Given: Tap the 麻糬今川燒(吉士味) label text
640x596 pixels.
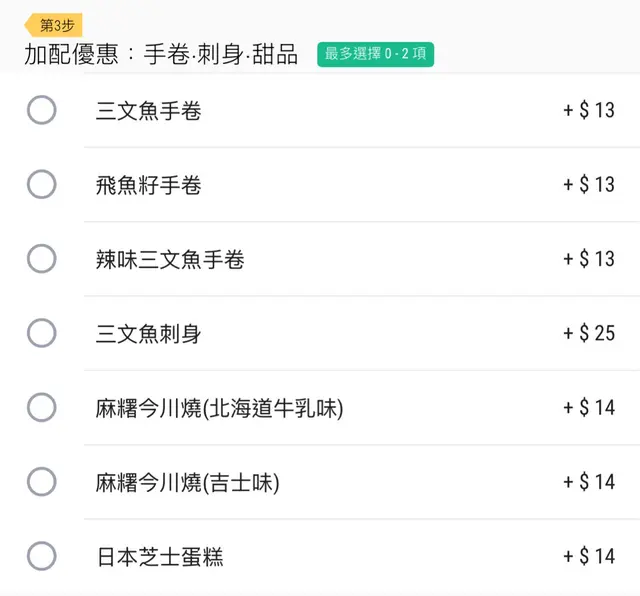Looking at the screenshot, I should (x=188, y=483).
